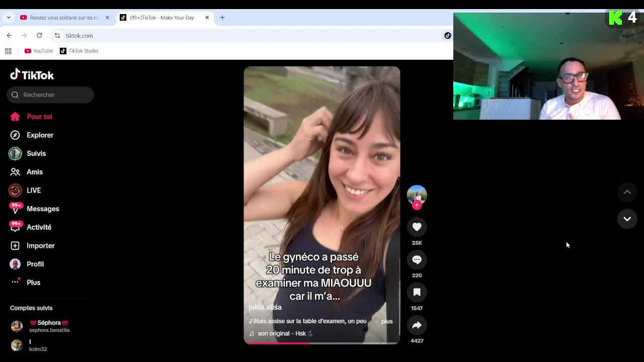Open the LIVE section
Image resolution: width=644 pixels, height=362 pixels.
25,191
